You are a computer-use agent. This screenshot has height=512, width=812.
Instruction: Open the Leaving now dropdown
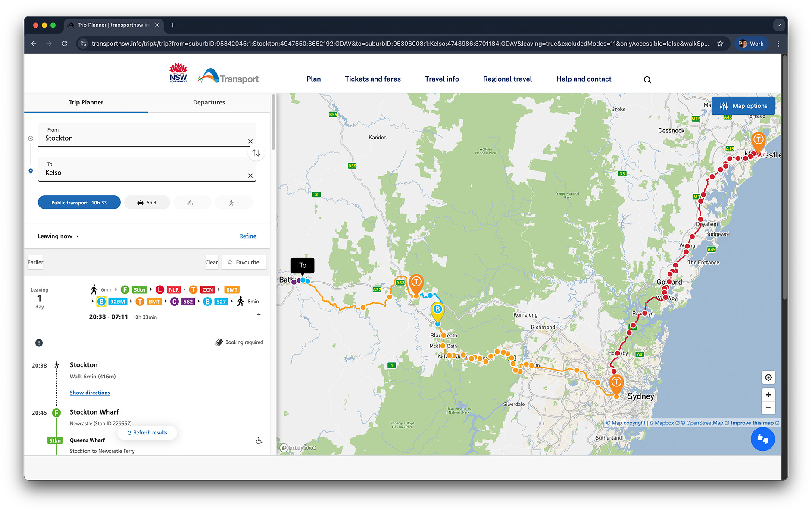tap(59, 236)
